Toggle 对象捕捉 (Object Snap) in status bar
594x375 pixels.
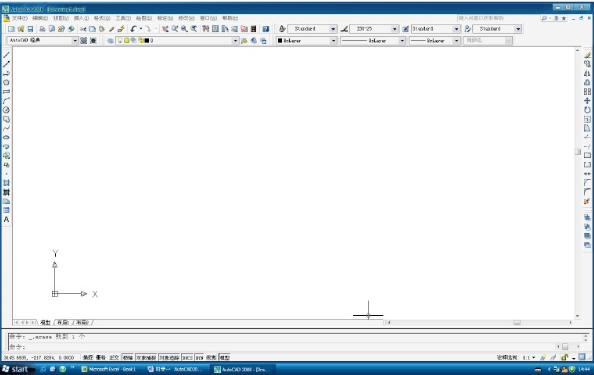(146, 357)
